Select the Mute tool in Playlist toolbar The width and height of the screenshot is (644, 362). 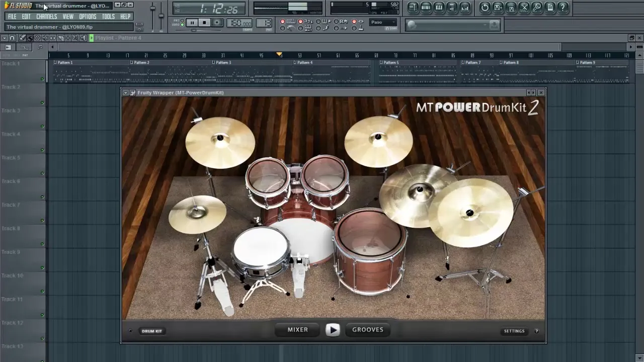pos(45,38)
